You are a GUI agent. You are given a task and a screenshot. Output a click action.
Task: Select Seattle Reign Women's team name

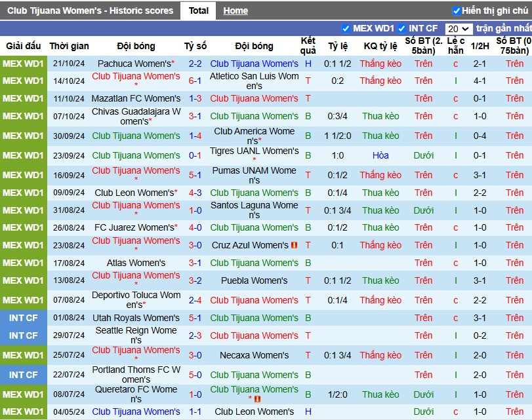(x=136, y=335)
